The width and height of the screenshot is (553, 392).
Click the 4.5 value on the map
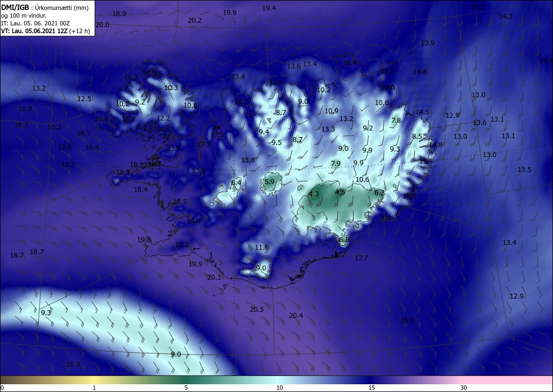(340, 192)
